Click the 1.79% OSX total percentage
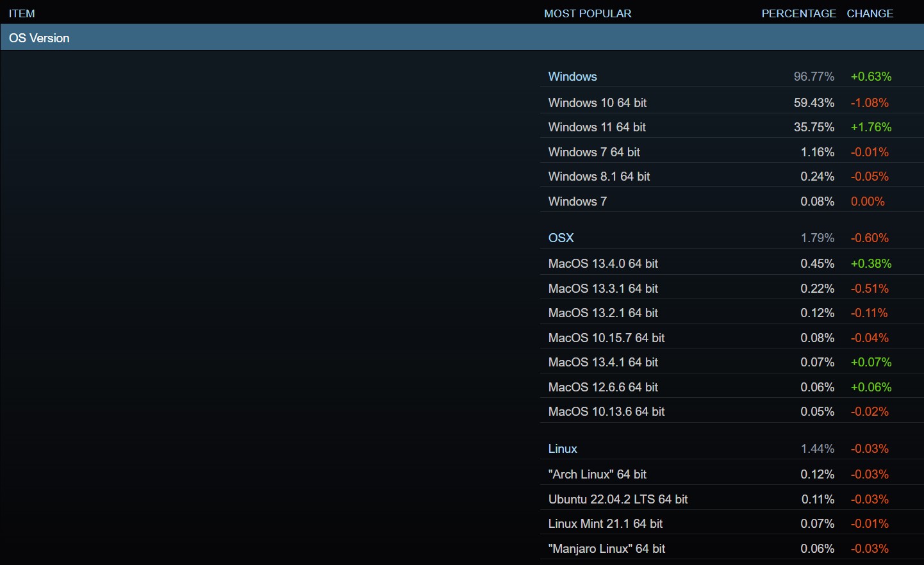Viewport: 924px width, 565px height. click(x=817, y=238)
